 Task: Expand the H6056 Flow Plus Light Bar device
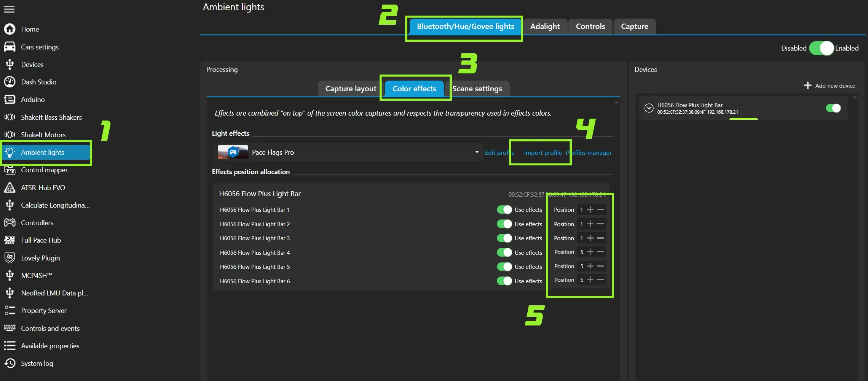point(649,108)
